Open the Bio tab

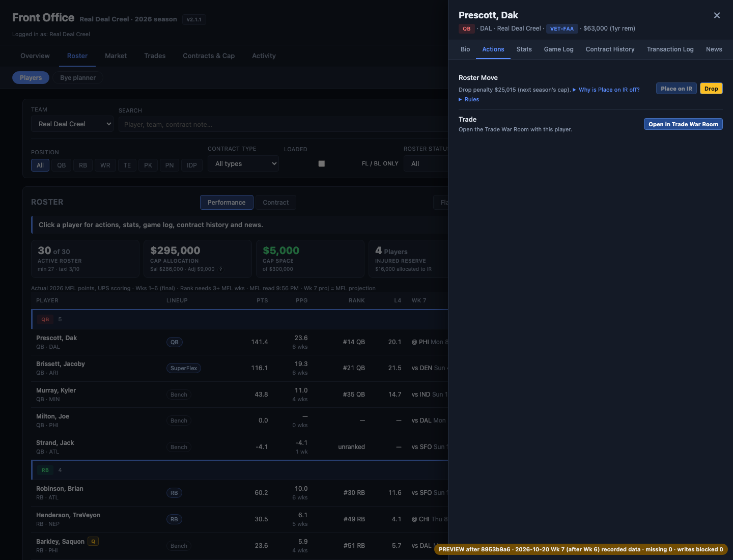click(x=465, y=49)
